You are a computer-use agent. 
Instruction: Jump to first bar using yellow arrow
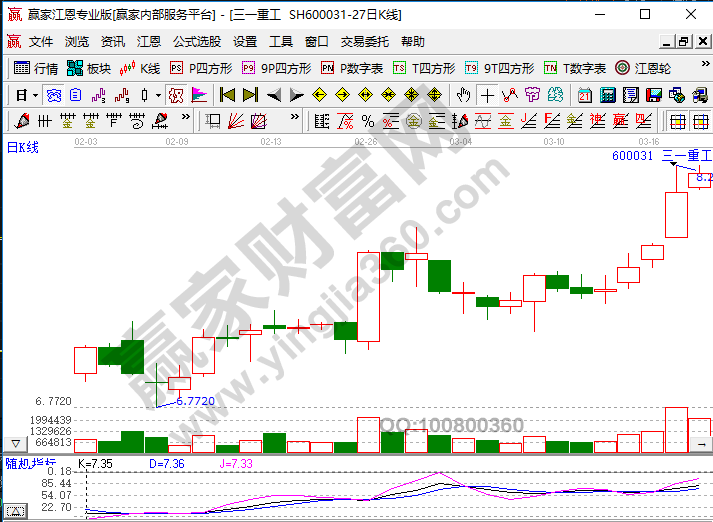[227, 95]
